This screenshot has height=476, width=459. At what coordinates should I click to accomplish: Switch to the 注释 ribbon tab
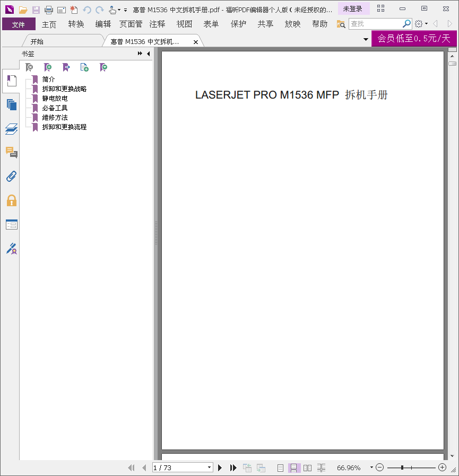tap(157, 24)
